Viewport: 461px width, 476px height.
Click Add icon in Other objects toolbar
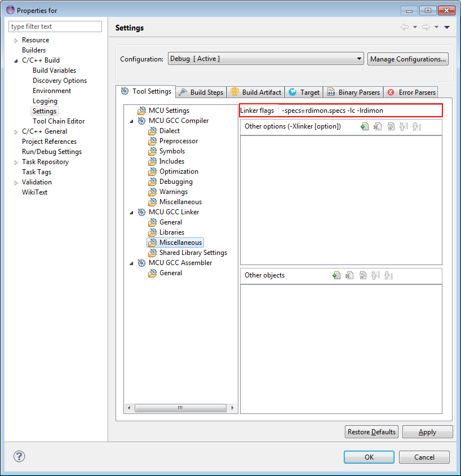coord(336,276)
